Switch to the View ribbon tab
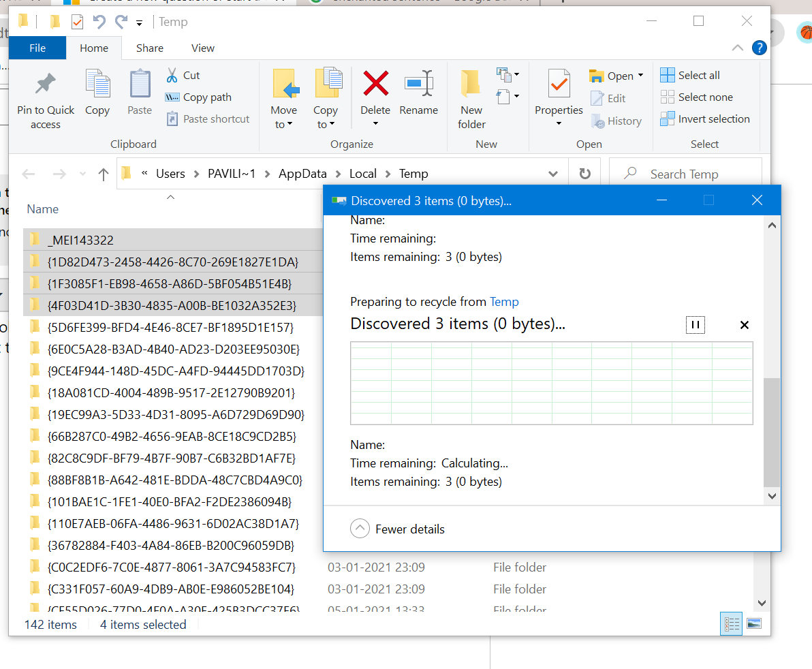The image size is (812, 669). (202, 48)
